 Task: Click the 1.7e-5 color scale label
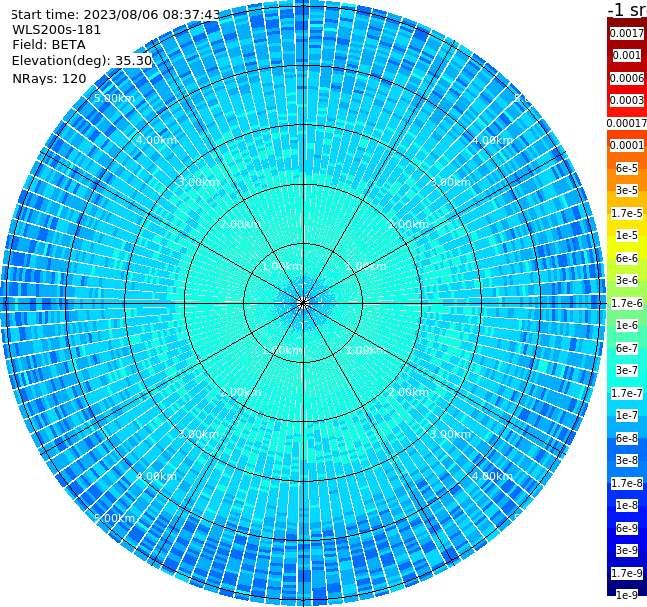tap(627, 213)
